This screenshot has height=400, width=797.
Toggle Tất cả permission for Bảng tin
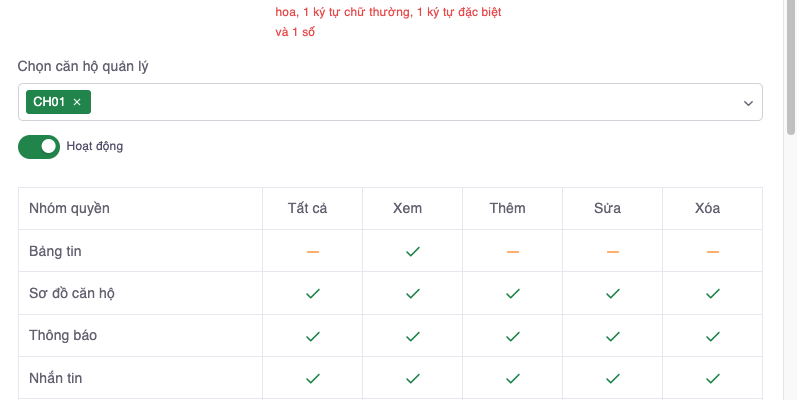(312, 251)
